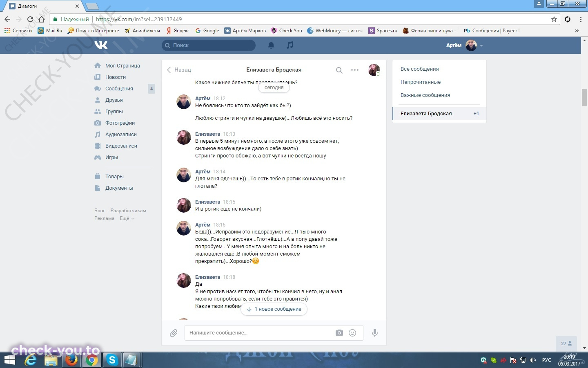
Task: Expand the Ещё footer menu
Action: coord(127,218)
